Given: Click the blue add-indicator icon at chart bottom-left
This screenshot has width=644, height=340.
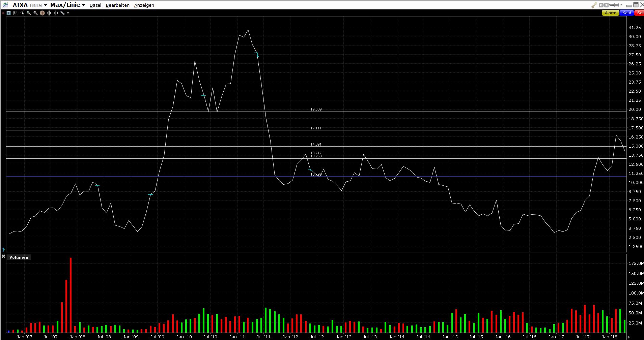Looking at the screenshot, I should tap(3, 249).
